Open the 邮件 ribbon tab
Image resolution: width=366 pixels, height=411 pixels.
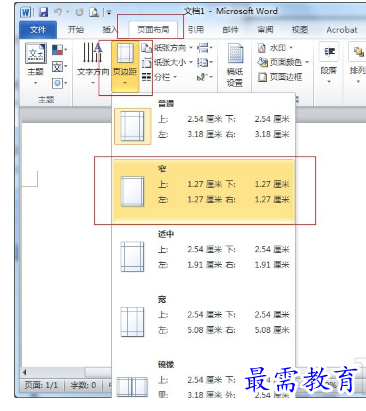coord(230,30)
